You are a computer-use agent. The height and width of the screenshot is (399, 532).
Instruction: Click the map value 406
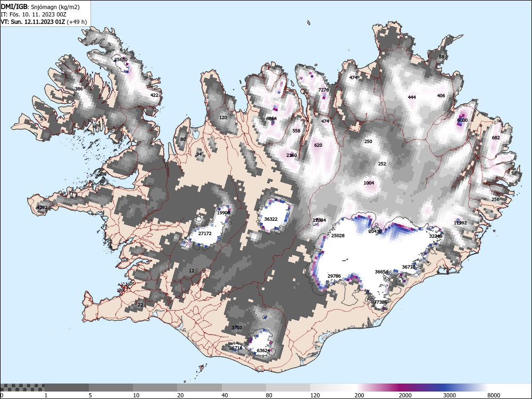(x=441, y=96)
